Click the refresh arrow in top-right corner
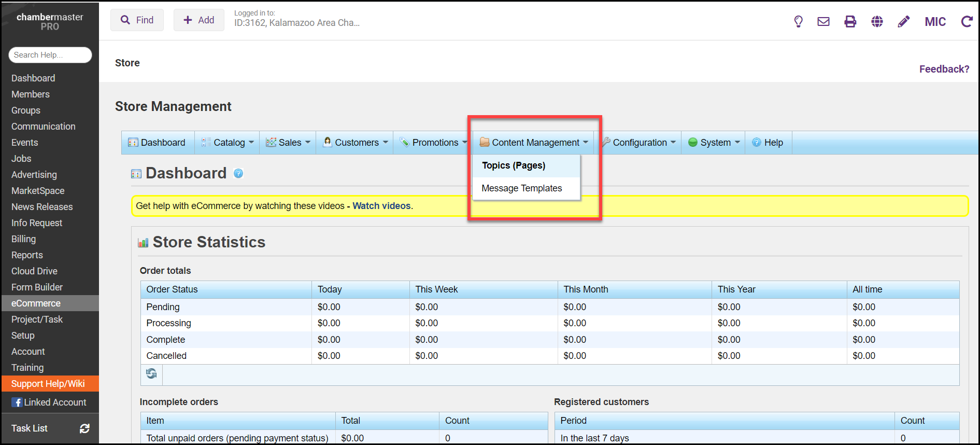980x445 pixels. (x=967, y=21)
